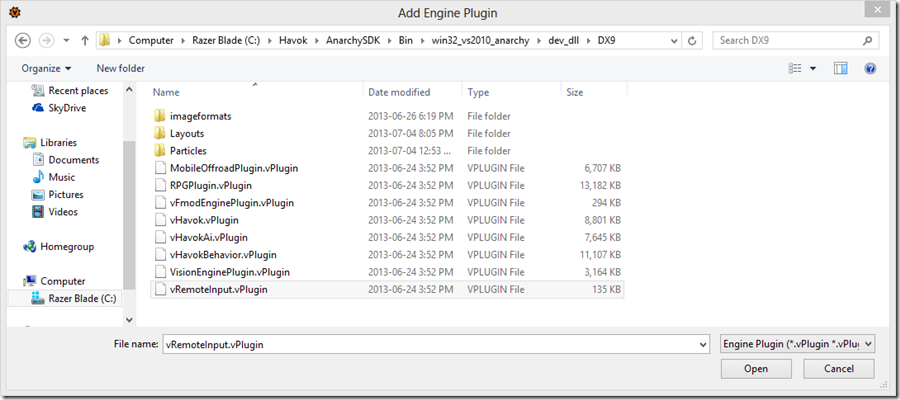Click the Back navigation arrow
The image size is (900, 400).
pos(24,41)
